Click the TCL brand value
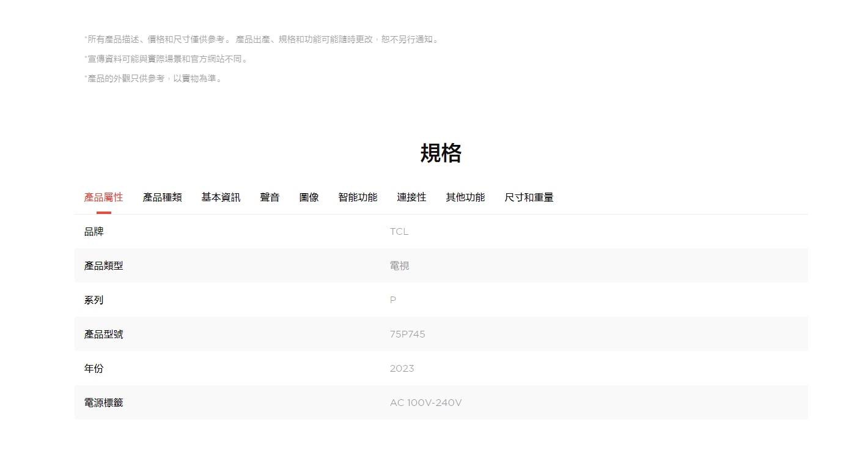Viewport: 868px width, 461px height. (399, 232)
